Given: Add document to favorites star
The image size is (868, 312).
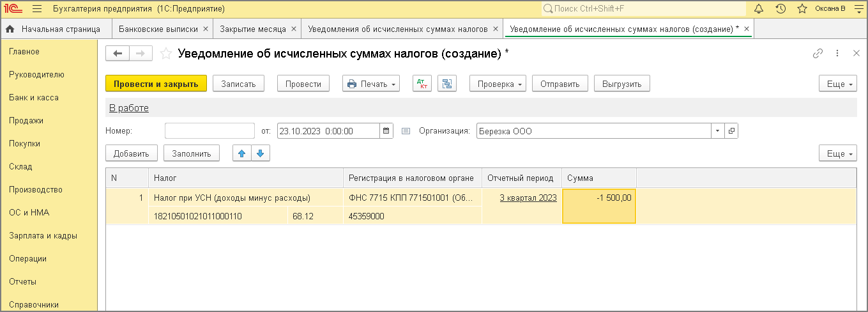Looking at the screenshot, I should coord(166,54).
